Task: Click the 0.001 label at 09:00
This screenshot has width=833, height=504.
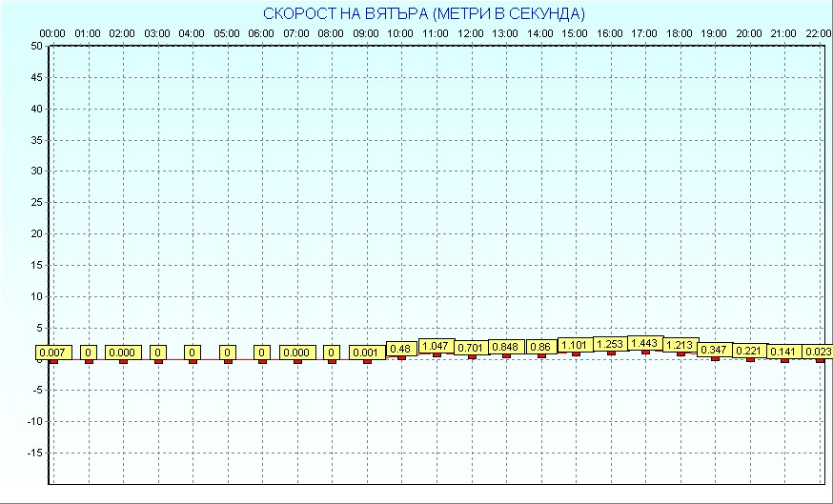Action: click(366, 353)
